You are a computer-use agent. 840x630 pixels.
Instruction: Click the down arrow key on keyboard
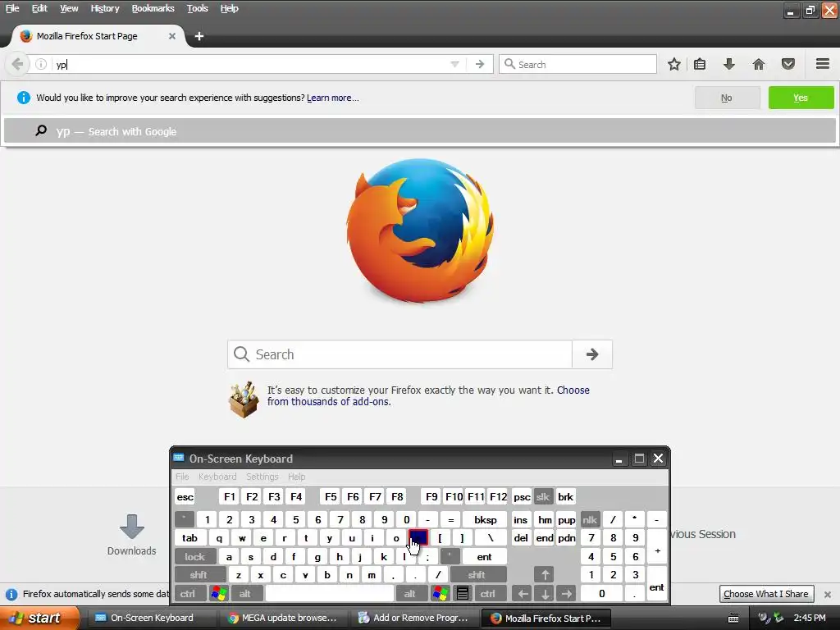coord(545,594)
